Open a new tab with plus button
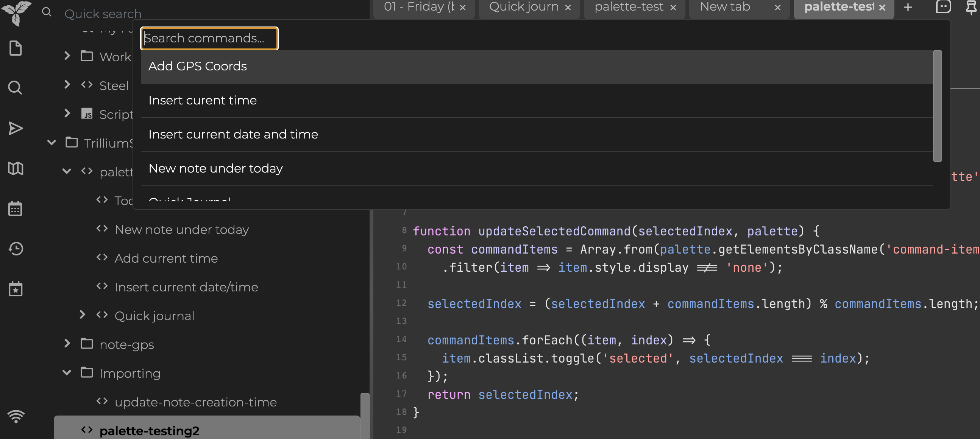Image resolution: width=980 pixels, height=439 pixels. pyautogui.click(x=908, y=7)
